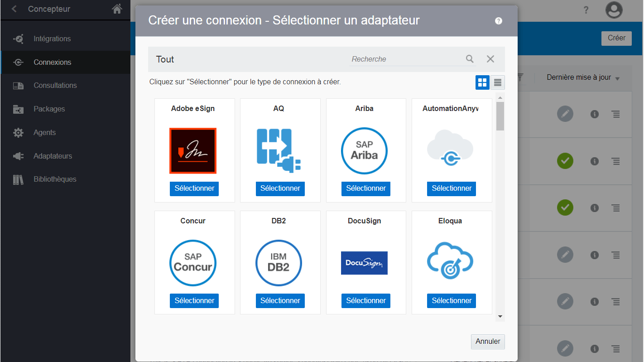This screenshot has width=644, height=362.
Task: Open Adaptateurs in the sidebar
Action: click(53, 156)
